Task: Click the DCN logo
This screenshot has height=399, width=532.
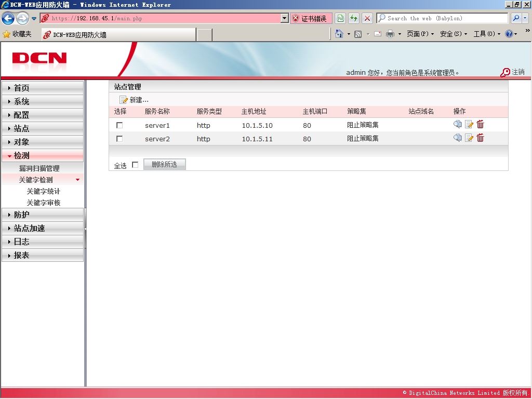Action: [39, 58]
